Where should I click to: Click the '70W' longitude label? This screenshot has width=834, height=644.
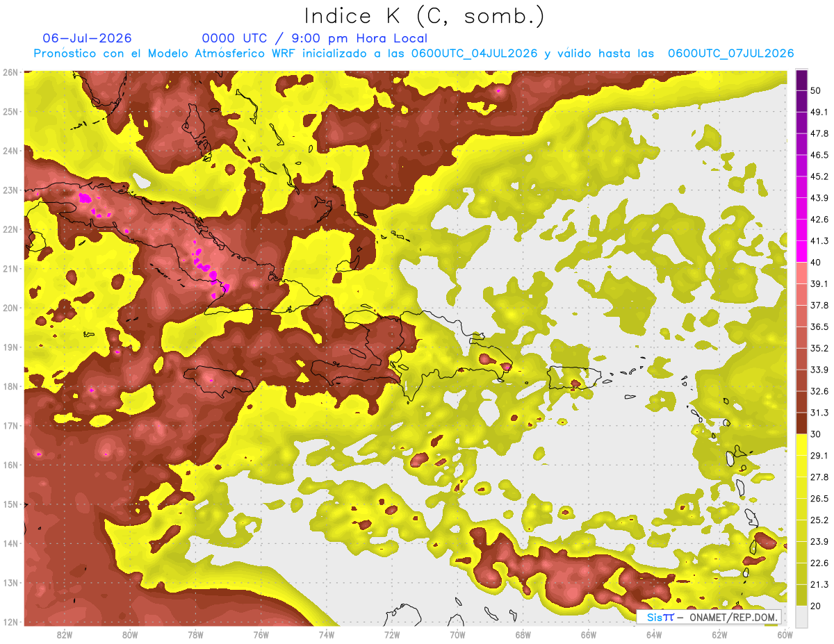(457, 634)
